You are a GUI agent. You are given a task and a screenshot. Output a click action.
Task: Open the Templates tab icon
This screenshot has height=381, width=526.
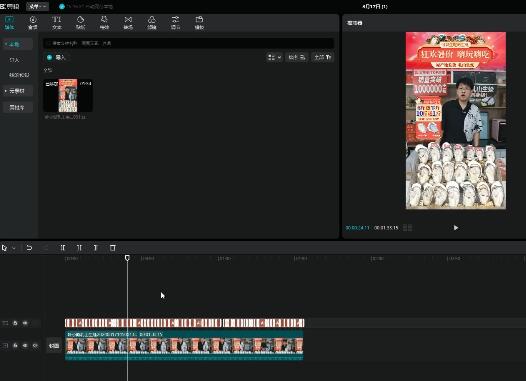tap(199, 22)
